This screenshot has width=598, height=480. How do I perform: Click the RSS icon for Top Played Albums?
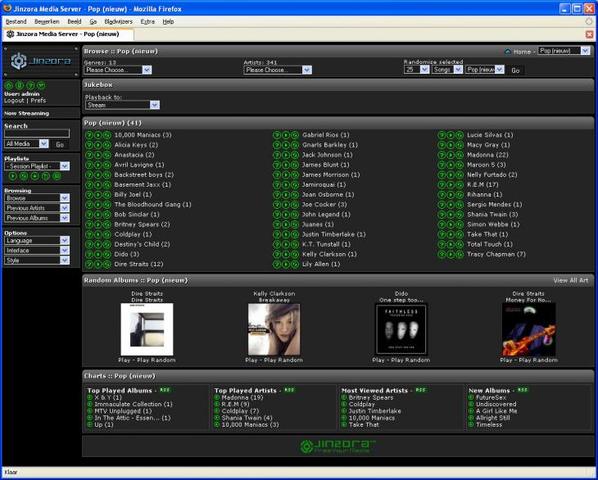point(165,390)
